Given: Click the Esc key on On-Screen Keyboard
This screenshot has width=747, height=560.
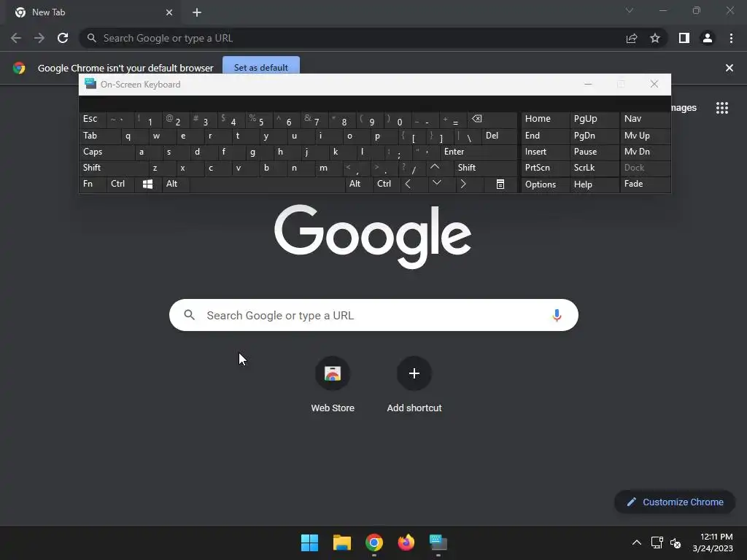Looking at the screenshot, I should coord(93,119).
